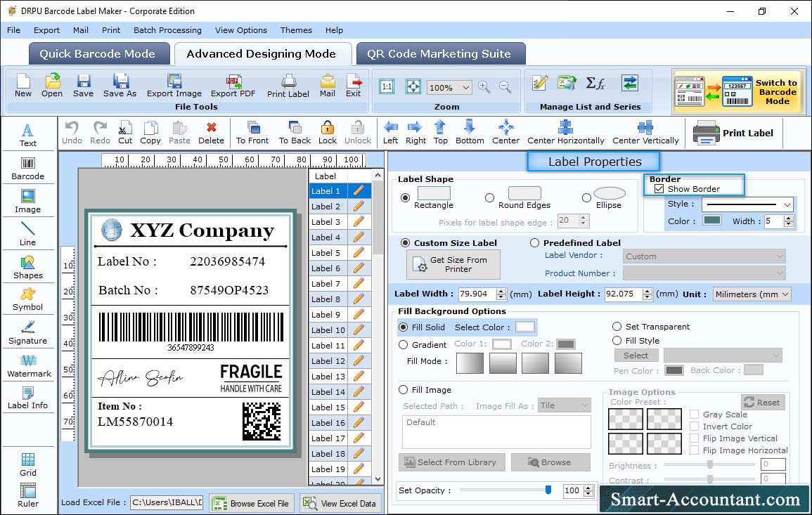Open Label Info in sidebar

coord(28,398)
